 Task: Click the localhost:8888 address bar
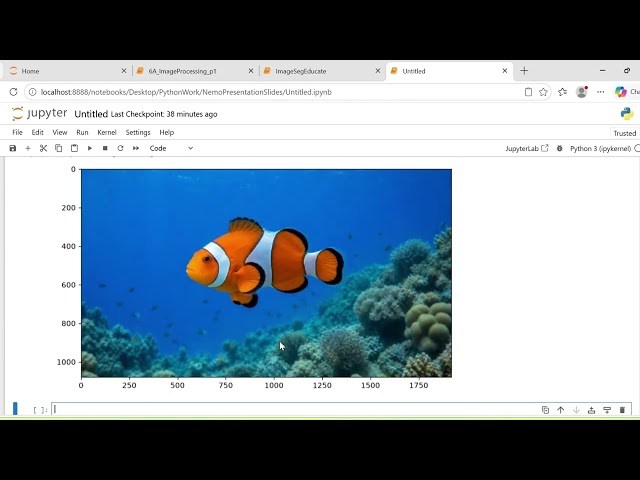click(x=186, y=92)
